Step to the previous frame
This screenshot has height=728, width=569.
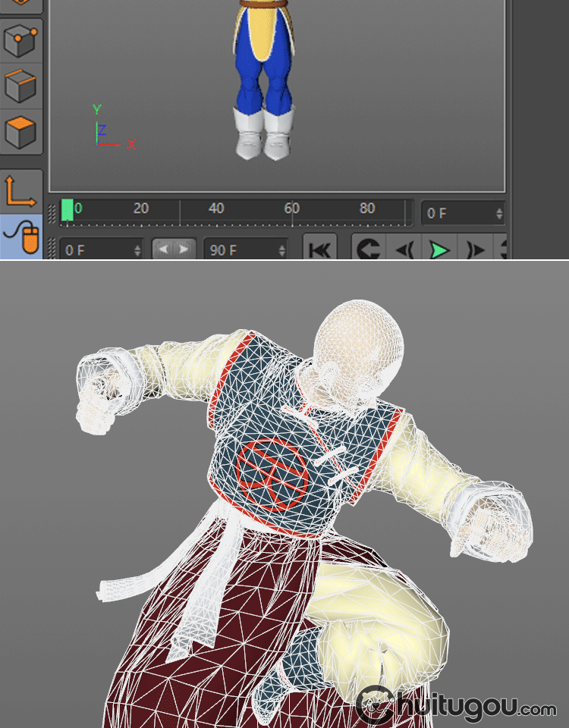tap(404, 249)
